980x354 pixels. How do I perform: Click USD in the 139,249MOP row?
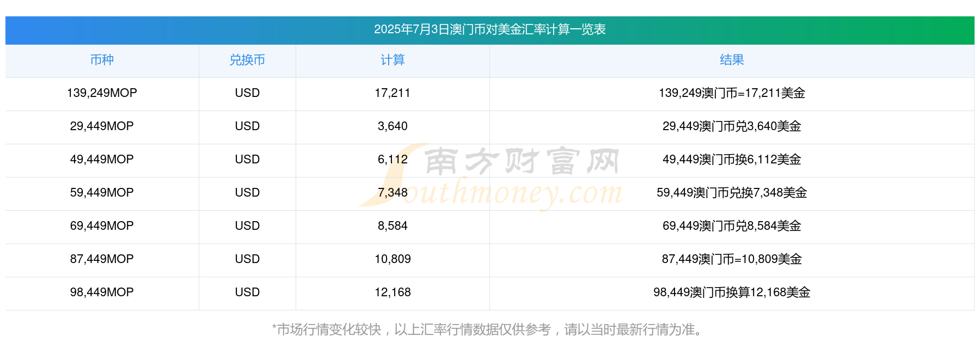coord(247,93)
